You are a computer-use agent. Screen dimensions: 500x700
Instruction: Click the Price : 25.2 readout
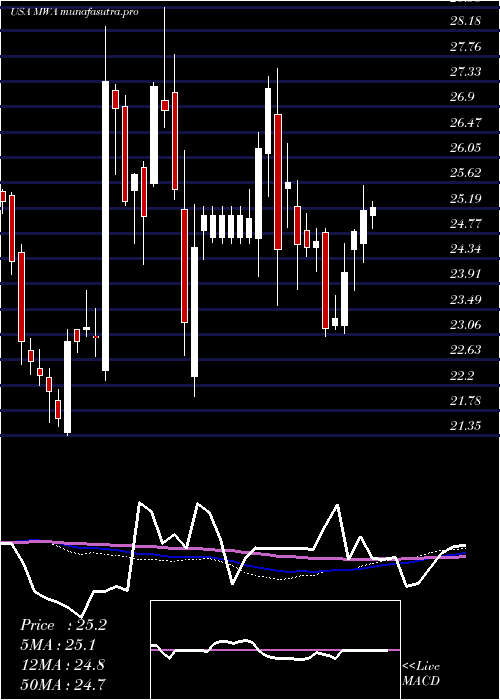coord(63,625)
